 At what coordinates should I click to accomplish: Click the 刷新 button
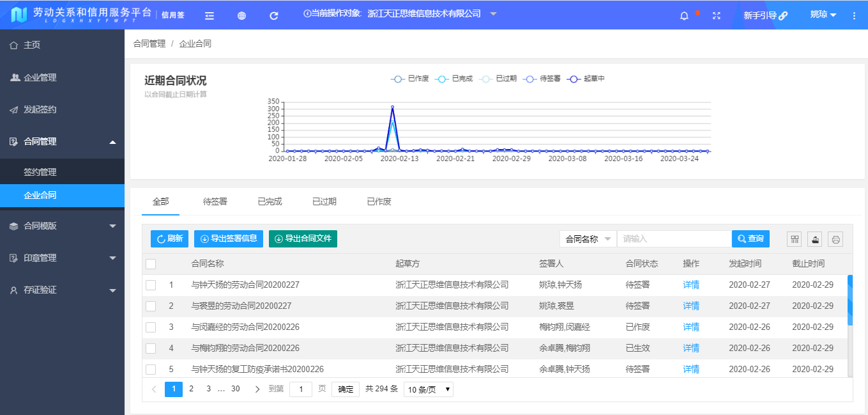(169, 239)
